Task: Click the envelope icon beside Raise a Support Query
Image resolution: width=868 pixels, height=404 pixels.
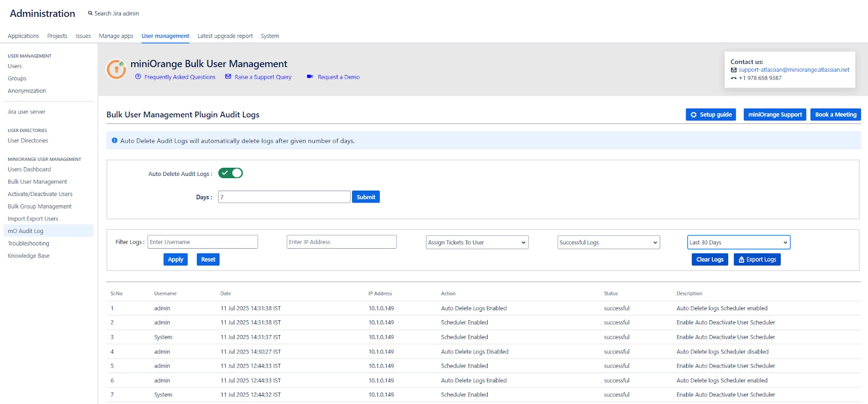Action: [x=228, y=77]
